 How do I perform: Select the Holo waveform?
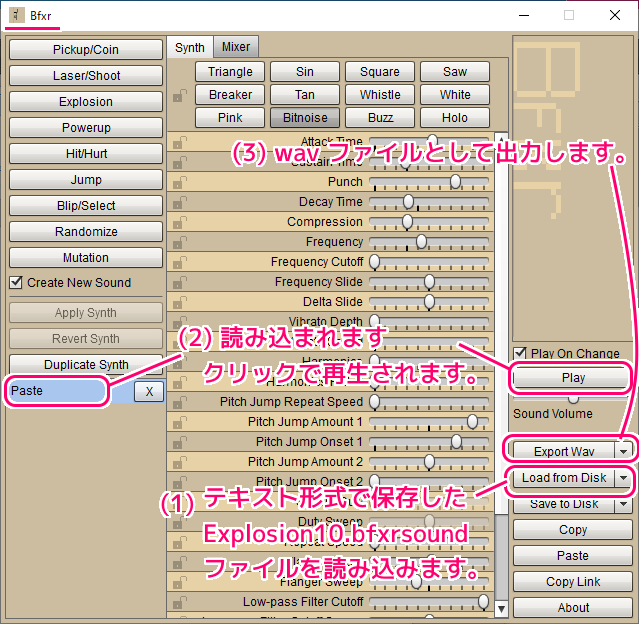point(455,118)
